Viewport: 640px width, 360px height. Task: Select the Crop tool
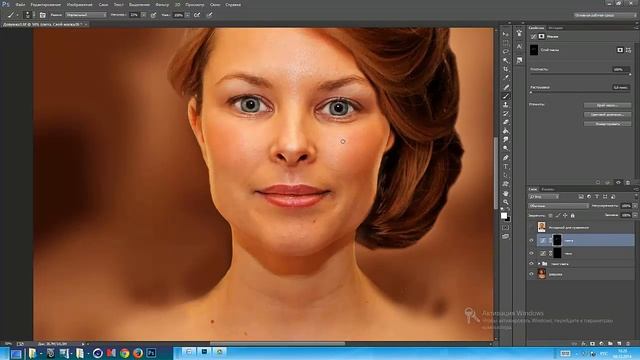click(506, 69)
